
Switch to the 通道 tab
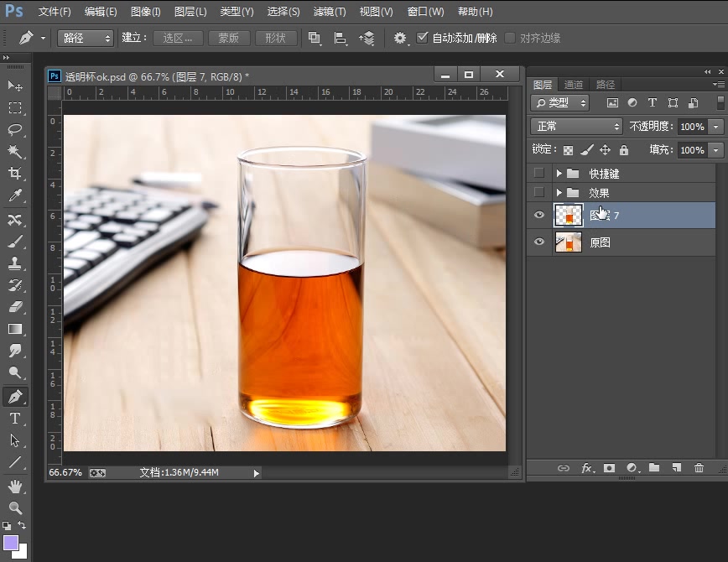click(x=574, y=85)
